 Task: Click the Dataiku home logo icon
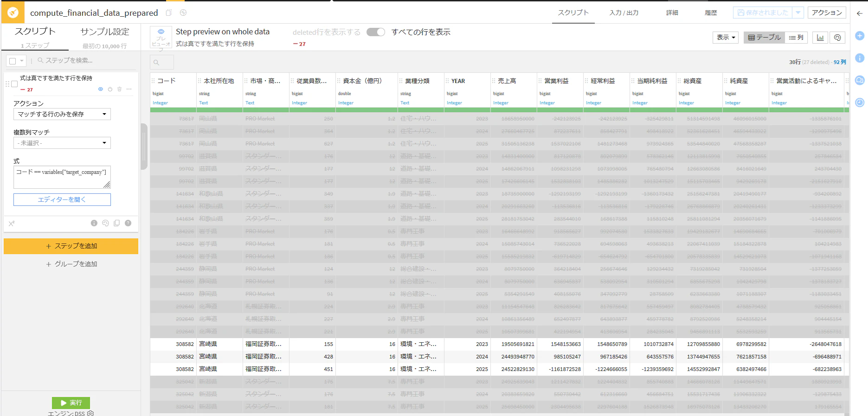13,13
